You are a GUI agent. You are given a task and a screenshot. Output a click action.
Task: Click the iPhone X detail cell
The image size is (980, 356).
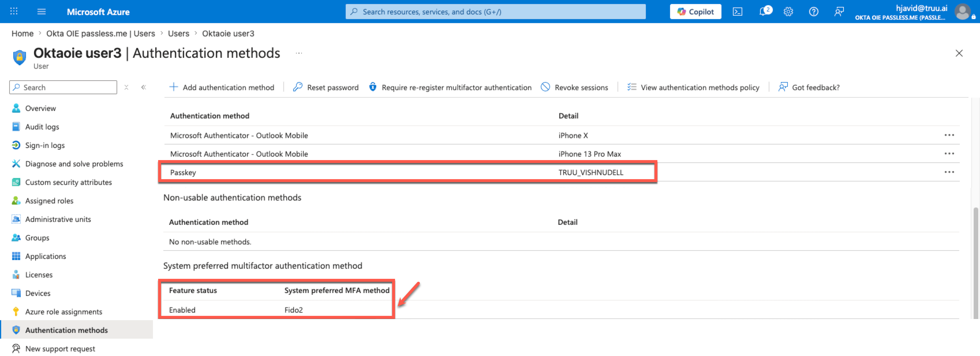(x=573, y=135)
